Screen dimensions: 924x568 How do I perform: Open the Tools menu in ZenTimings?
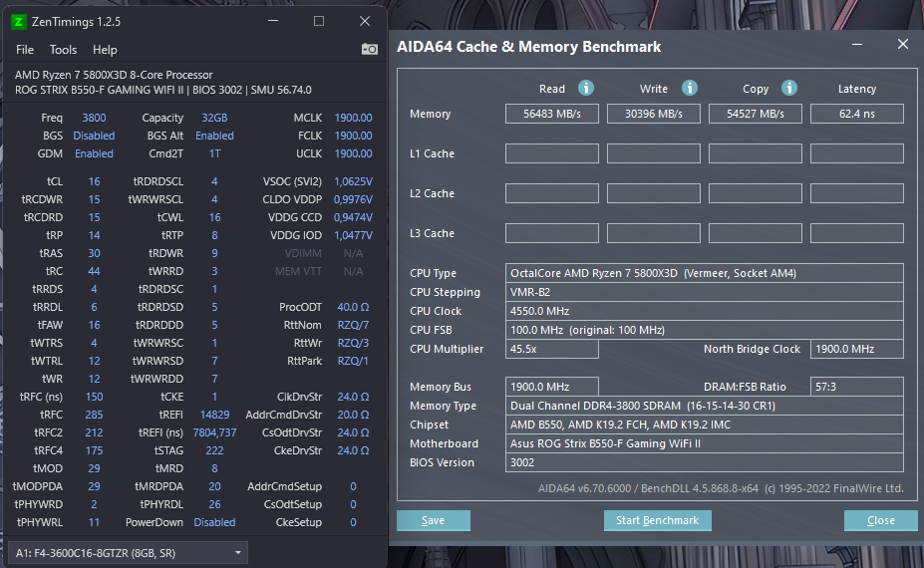click(x=63, y=50)
